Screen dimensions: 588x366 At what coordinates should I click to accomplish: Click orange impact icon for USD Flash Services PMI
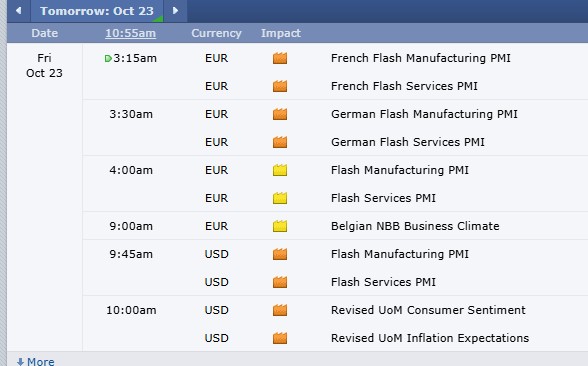[280, 282]
